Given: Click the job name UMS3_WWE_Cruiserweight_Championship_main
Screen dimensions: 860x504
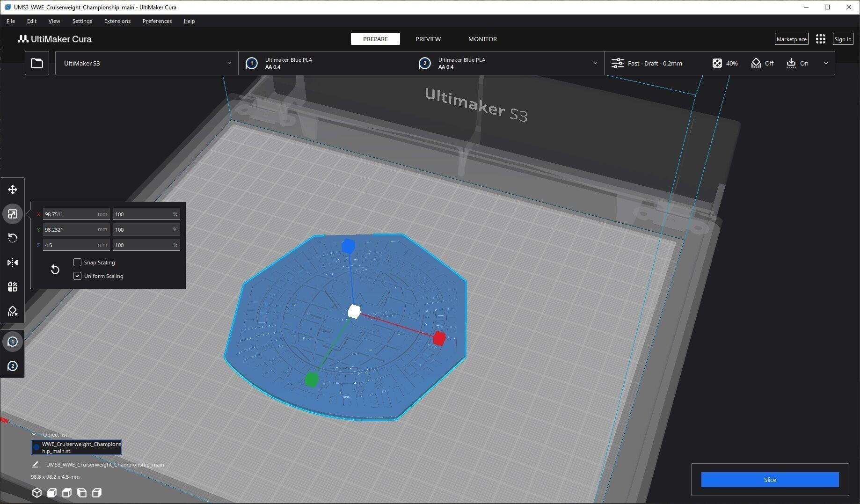Looking at the screenshot, I should (x=105, y=465).
